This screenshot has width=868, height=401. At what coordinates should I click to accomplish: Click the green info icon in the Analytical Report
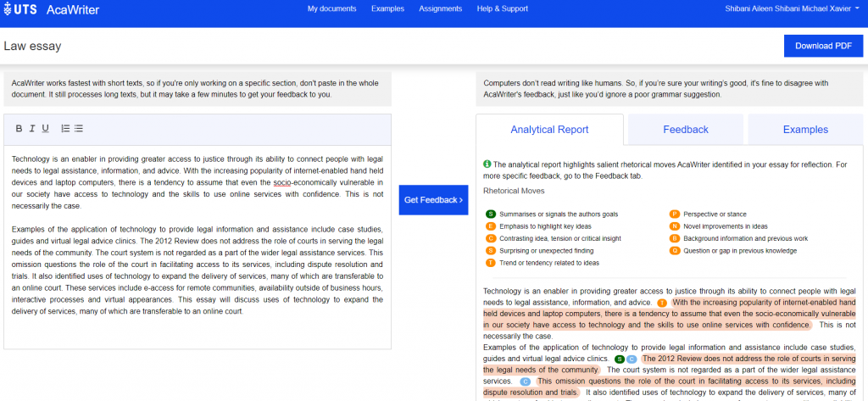[x=487, y=164]
